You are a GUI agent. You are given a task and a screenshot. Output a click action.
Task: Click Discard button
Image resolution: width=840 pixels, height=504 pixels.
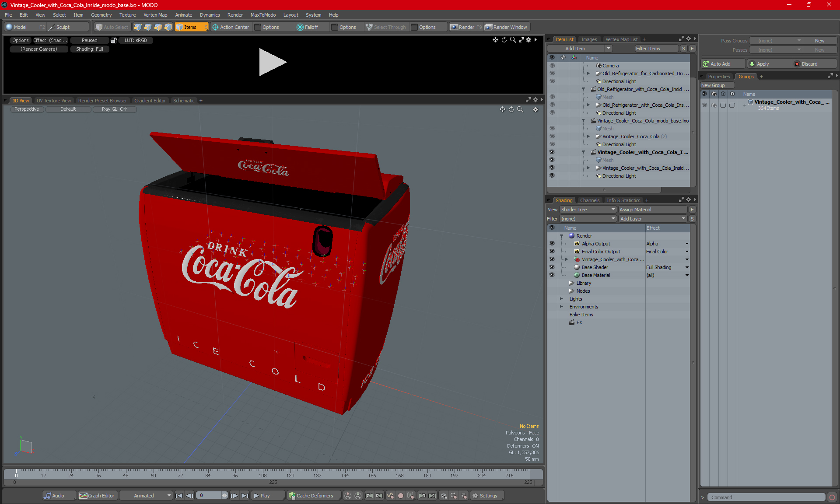coord(814,64)
